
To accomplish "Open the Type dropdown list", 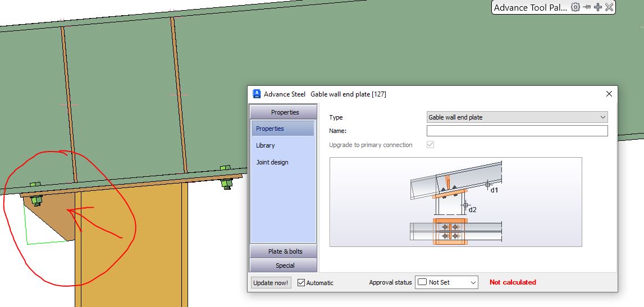I will [x=517, y=117].
